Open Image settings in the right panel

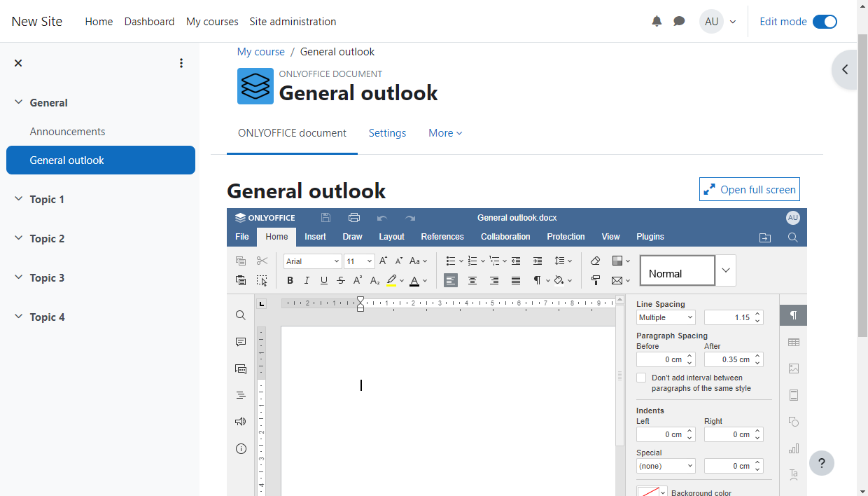(x=793, y=368)
